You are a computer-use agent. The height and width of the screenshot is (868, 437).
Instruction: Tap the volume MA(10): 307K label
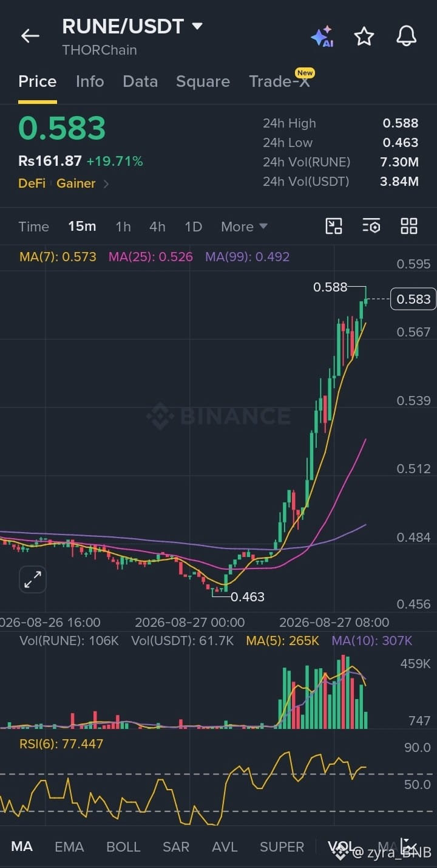(x=372, y=641)
